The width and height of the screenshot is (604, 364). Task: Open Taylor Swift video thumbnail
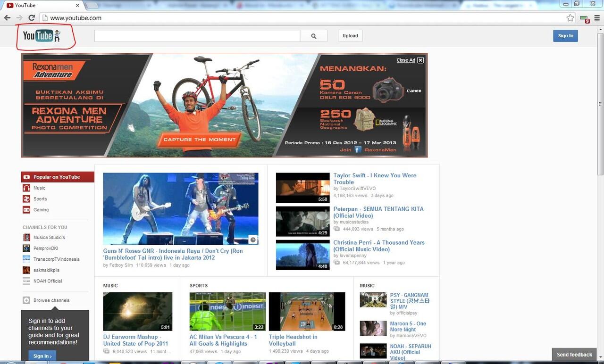tap(302, 188)
